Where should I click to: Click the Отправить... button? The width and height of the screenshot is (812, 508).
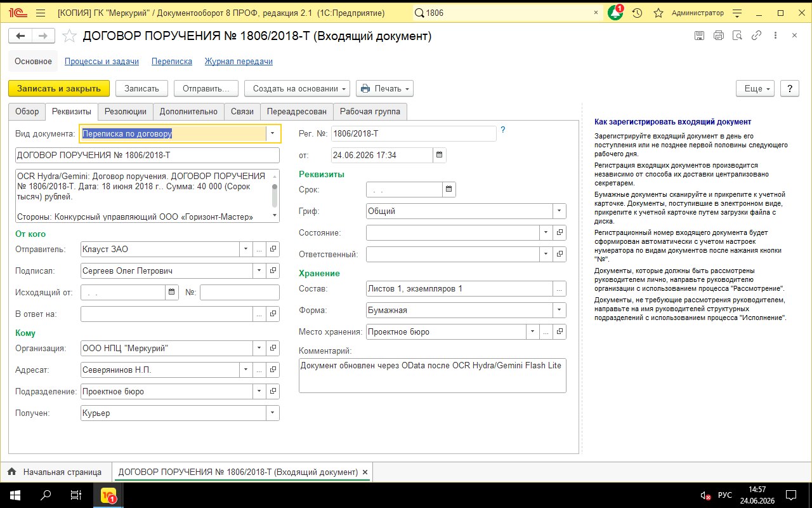coord(206,88)
